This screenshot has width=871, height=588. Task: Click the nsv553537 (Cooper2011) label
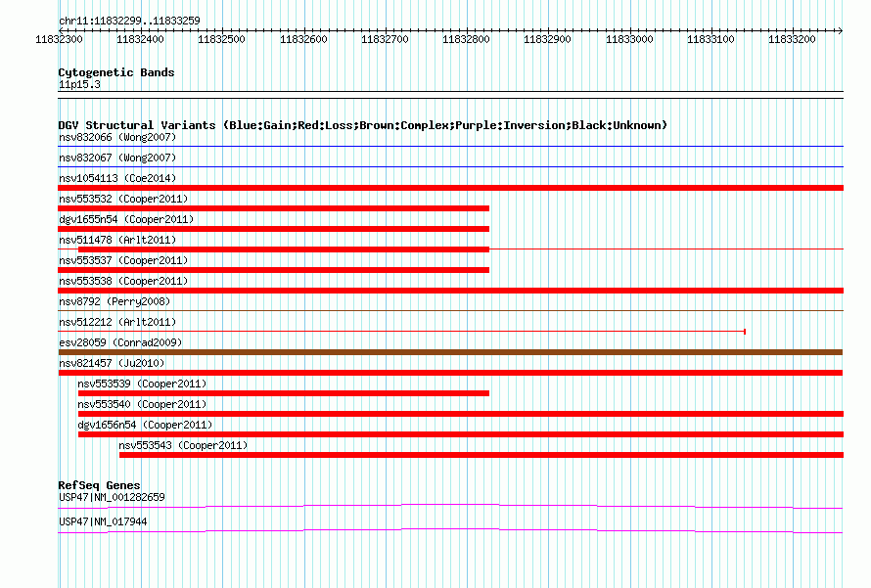(x=123, y=260)
